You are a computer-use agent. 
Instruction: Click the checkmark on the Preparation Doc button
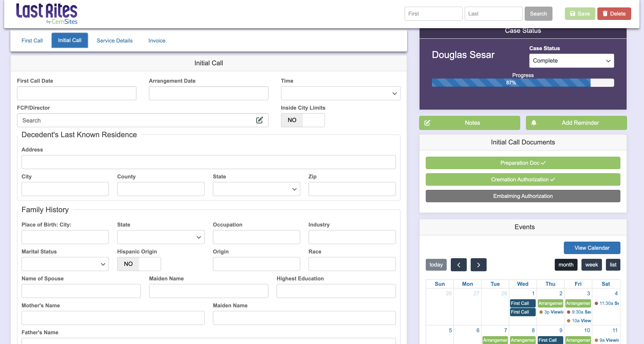(x=543, y=163)
